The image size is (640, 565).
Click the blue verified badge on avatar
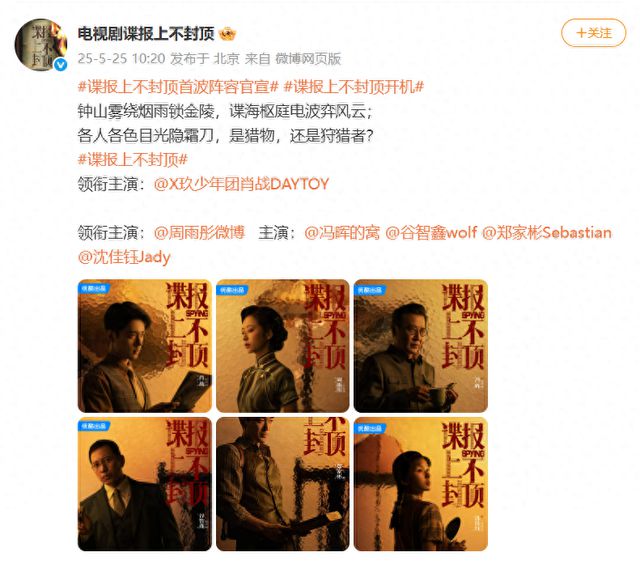(61, 64)
